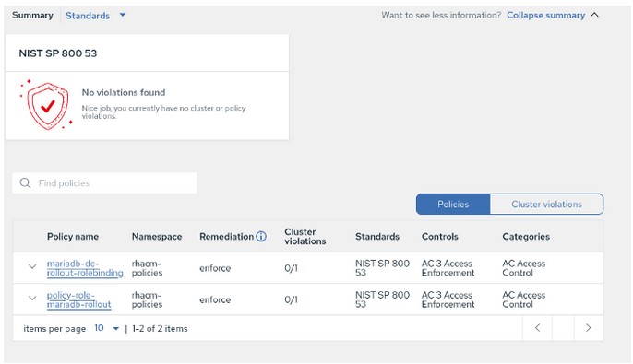Open items per page dropdown

107,328
